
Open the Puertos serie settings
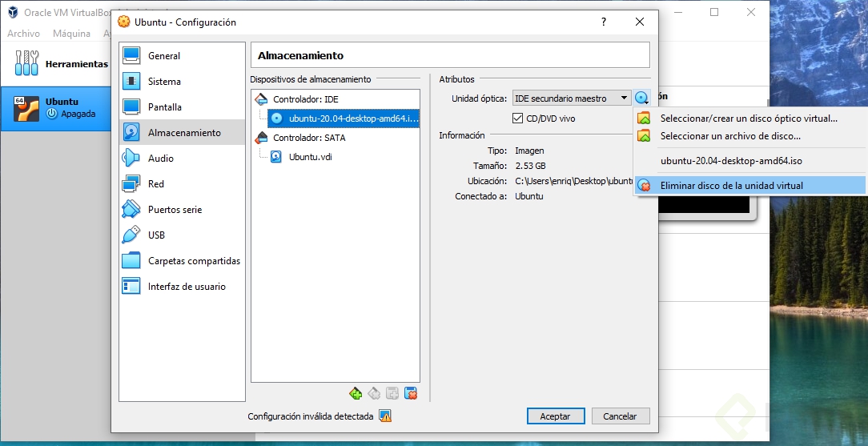click(x=182, y=209)
